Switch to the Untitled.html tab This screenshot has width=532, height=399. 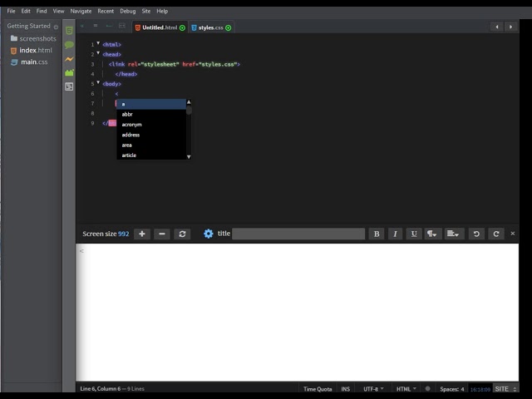click(x=160, y=27)
